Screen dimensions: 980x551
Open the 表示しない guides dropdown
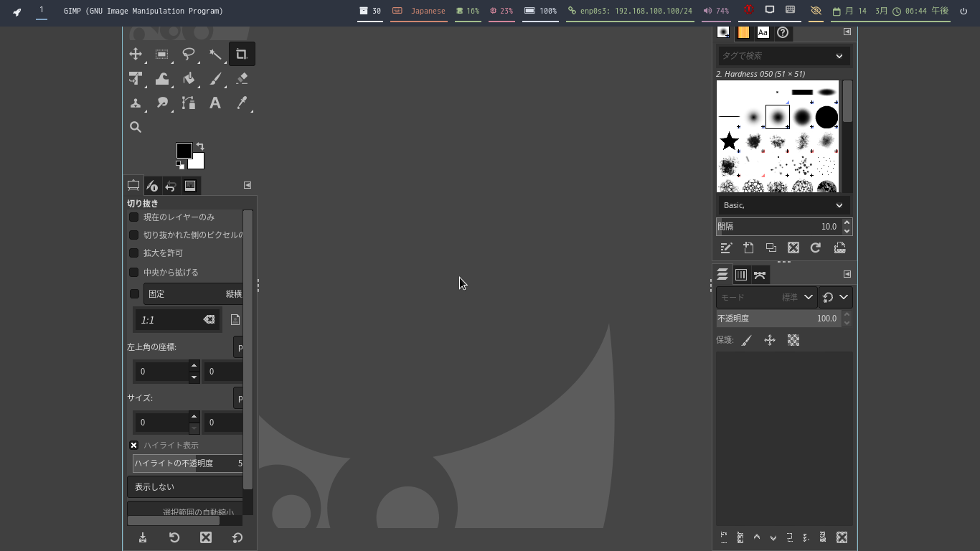[185, 487]
